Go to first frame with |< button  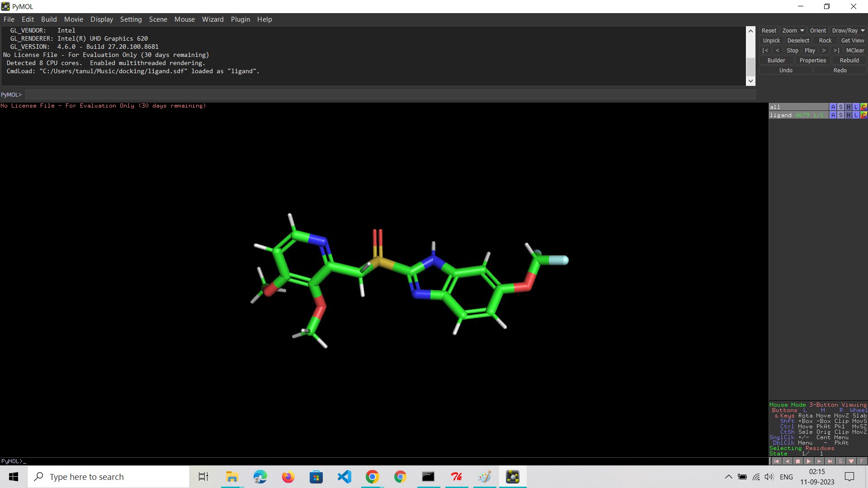765,51
